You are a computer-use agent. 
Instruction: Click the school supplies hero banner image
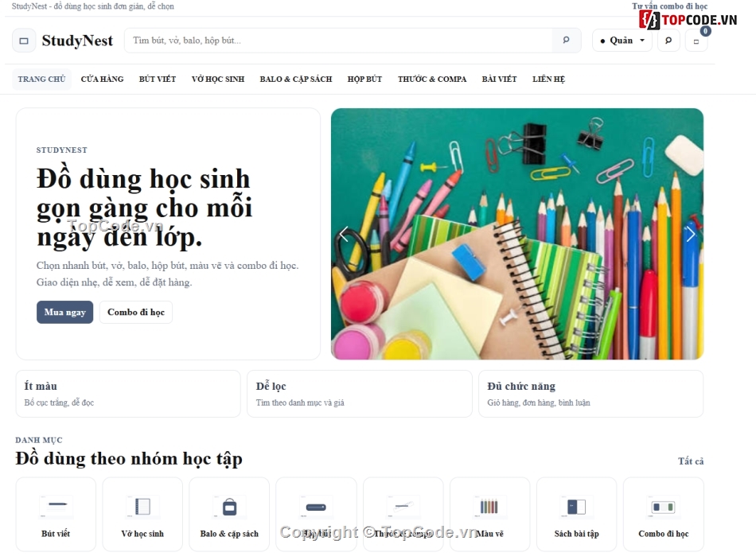pos(516,234)
